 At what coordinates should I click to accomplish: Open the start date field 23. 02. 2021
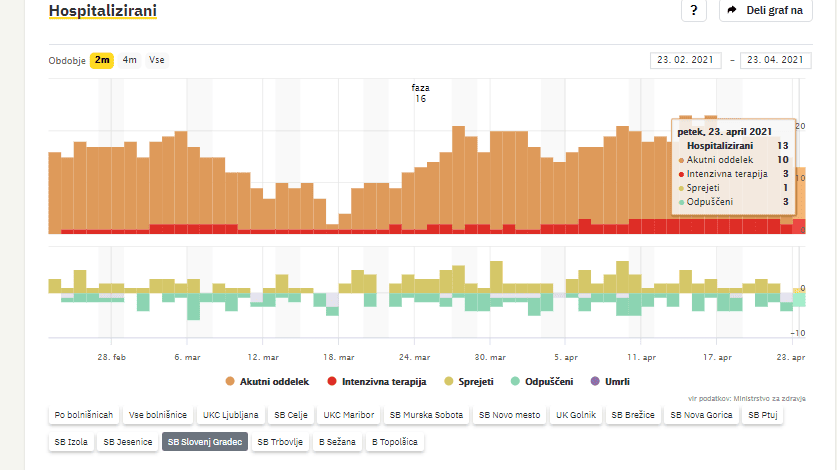click(x=684, y=60)
